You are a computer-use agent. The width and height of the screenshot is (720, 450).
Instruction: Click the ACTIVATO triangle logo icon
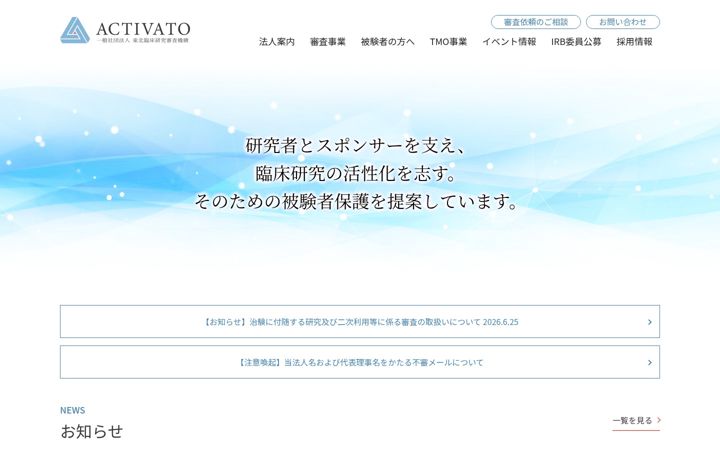(x=75, y=30)
